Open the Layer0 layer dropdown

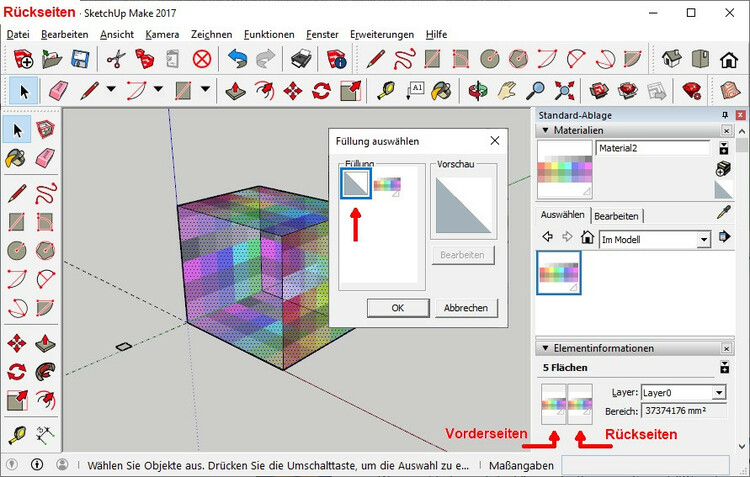click(x=719, y=393)
